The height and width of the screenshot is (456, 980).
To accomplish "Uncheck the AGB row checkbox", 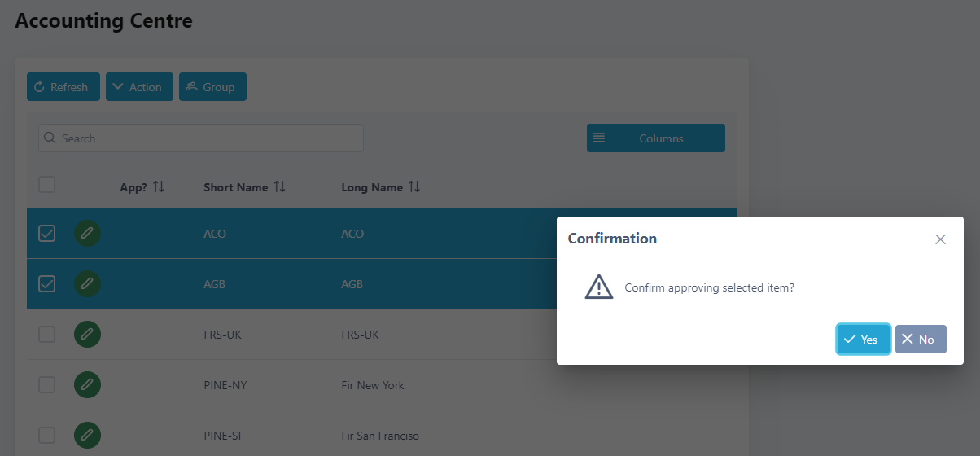I will point(47,284).
